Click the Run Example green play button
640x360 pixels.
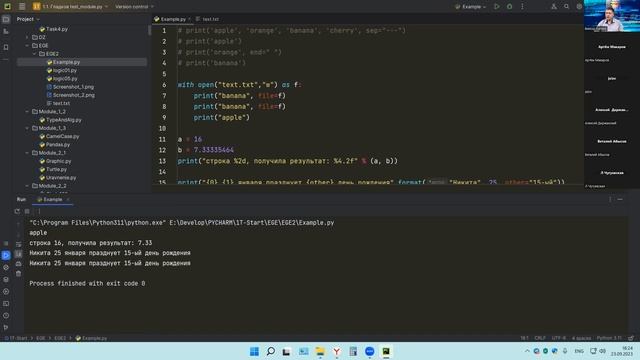(x=496, y=7)
